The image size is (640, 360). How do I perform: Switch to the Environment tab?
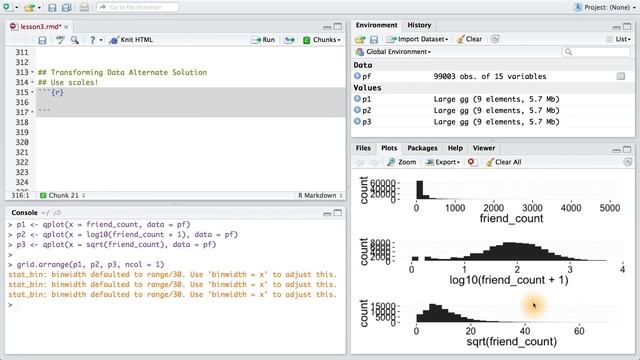click(x=376, y=25)
